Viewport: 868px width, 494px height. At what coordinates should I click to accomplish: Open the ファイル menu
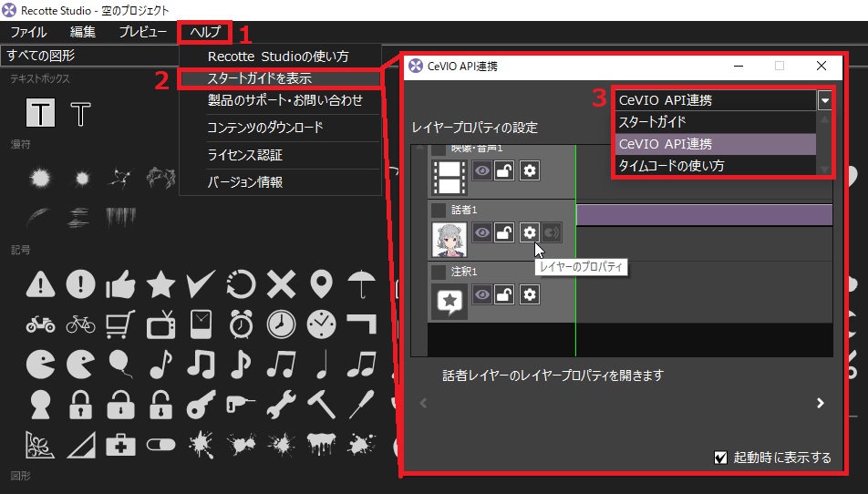[28, 32]
